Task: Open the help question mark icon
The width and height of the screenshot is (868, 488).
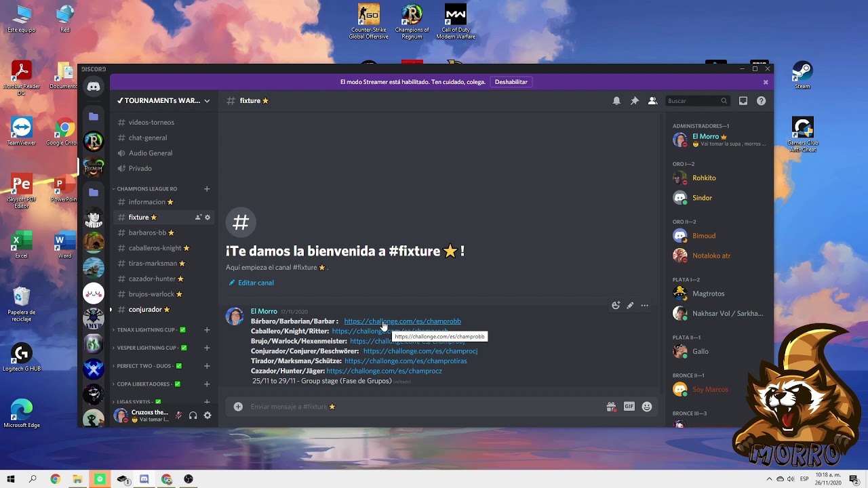Action: pyautogui.click(x=762, y=100)
